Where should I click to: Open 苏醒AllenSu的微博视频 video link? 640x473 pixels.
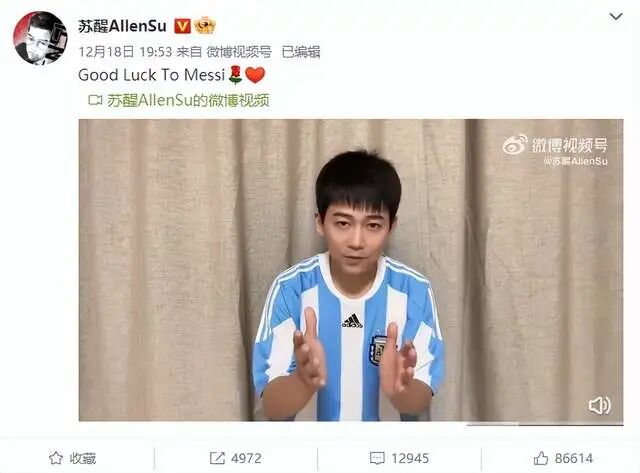pyautogui.click(x=188, y=100)
